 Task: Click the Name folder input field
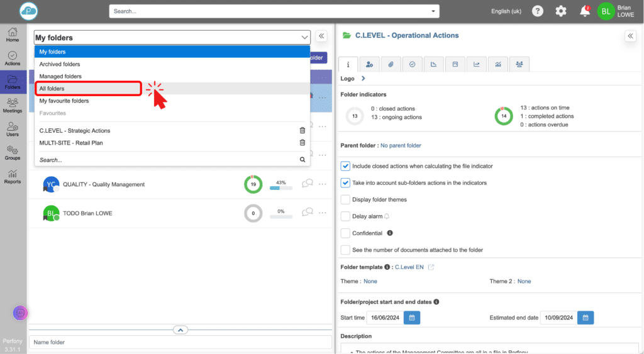point(180,342)
